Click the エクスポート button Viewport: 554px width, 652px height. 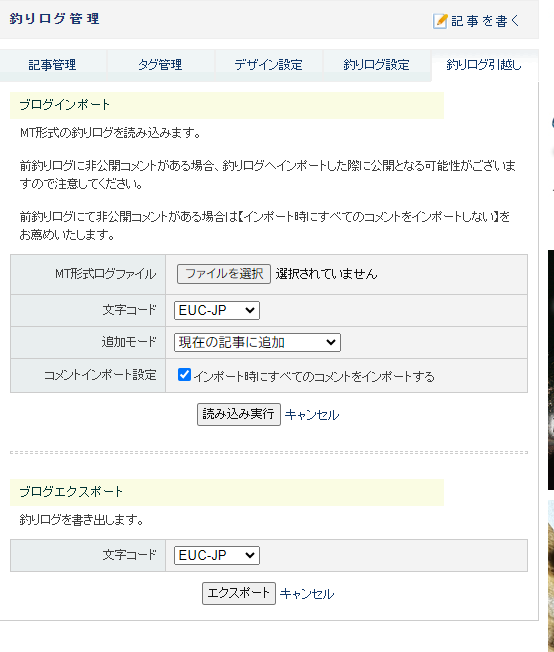[239, 593]
